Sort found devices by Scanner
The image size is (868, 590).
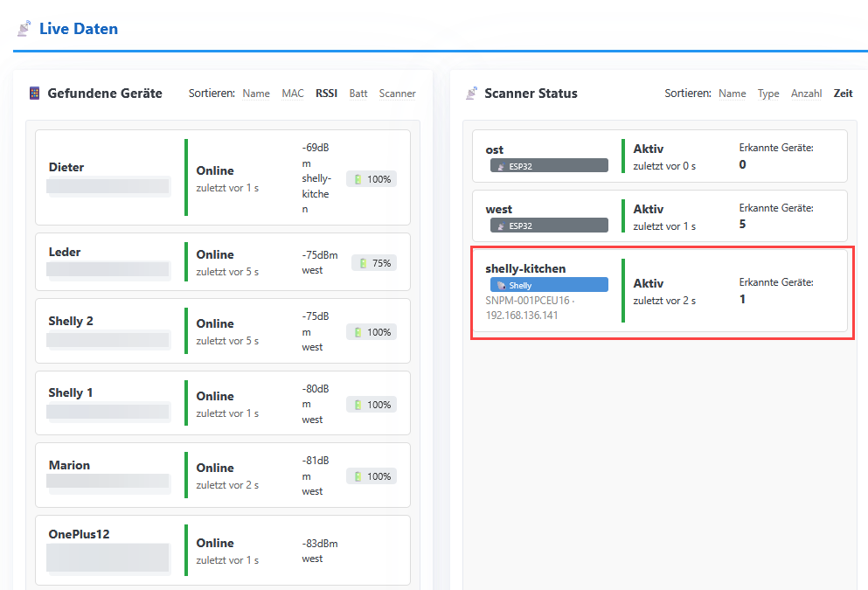click(x=398, y=94)
